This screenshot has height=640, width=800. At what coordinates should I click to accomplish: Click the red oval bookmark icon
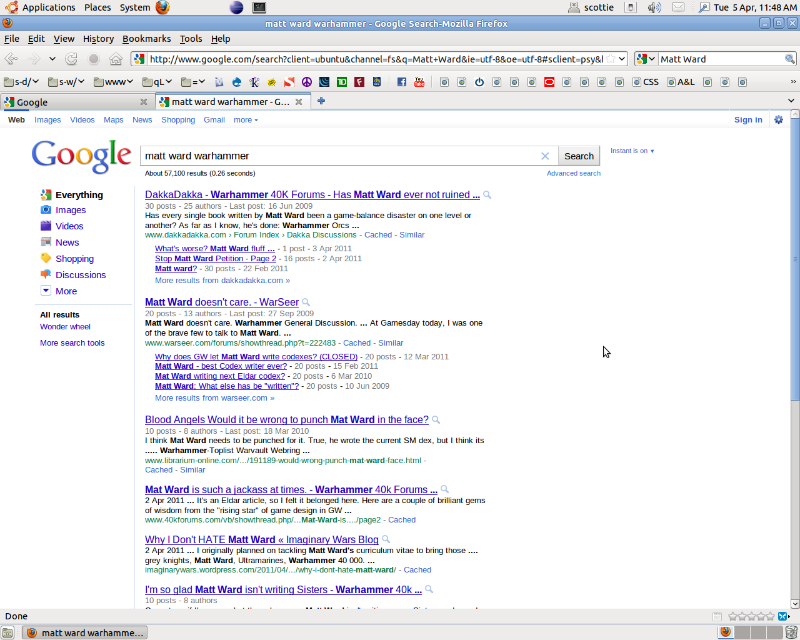549,82
